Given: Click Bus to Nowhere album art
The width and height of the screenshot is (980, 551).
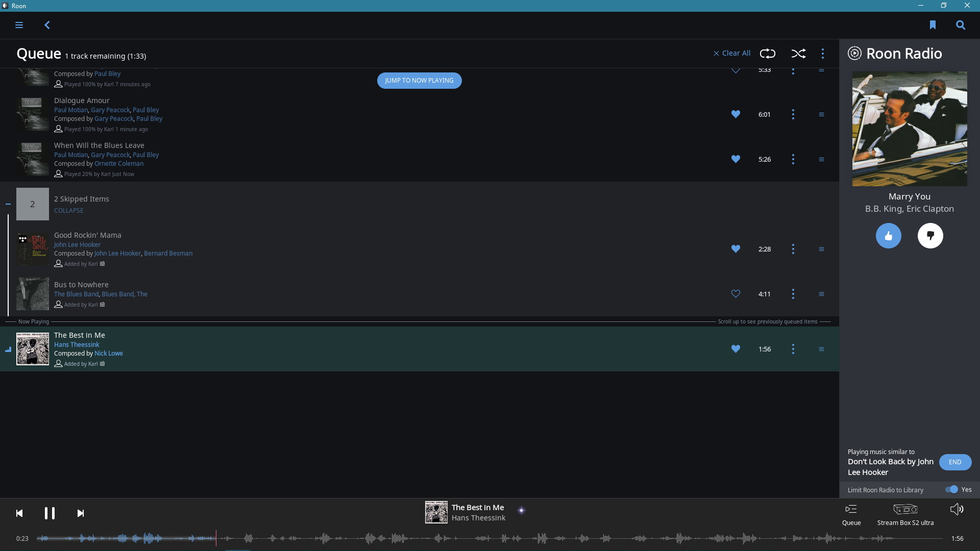Looking at the screenshot, I should (x=33, y=294).
